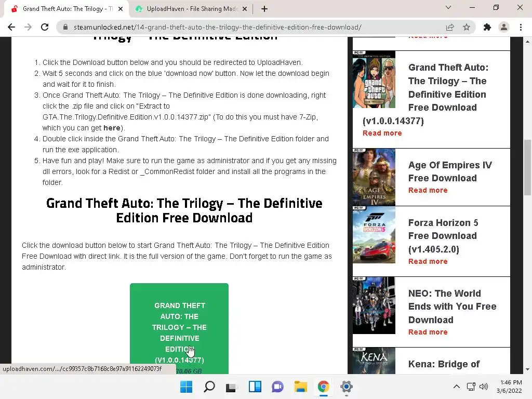532x399 pixels.
Task: Click GTA Trilogy cover thumbnail
Action: 374,79
